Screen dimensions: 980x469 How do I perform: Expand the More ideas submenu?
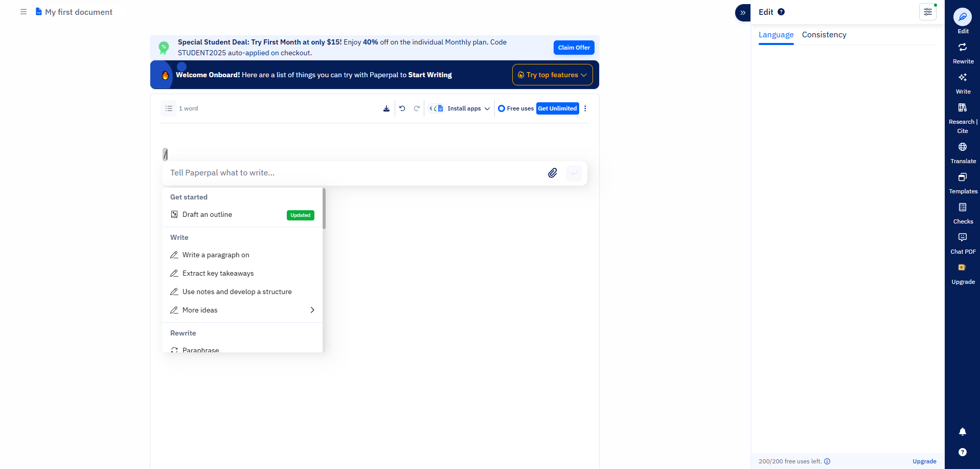pyautogui.click(x=242, y=310)
